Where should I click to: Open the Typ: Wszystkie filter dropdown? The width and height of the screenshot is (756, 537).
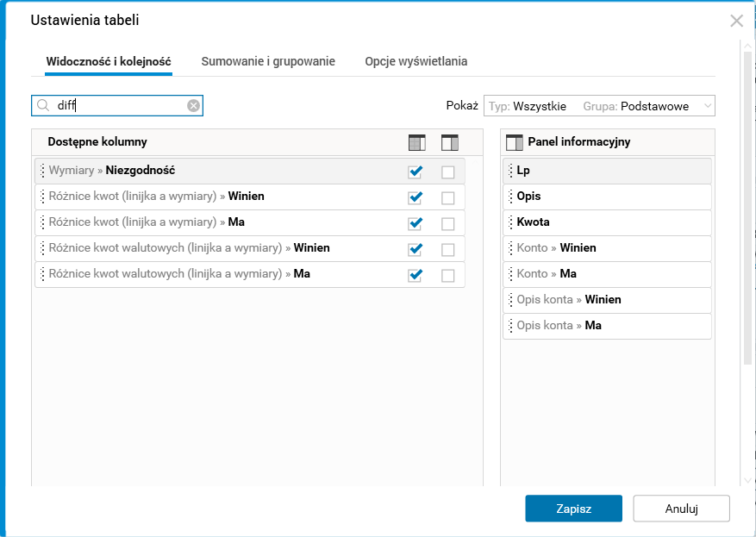[528, 106]
